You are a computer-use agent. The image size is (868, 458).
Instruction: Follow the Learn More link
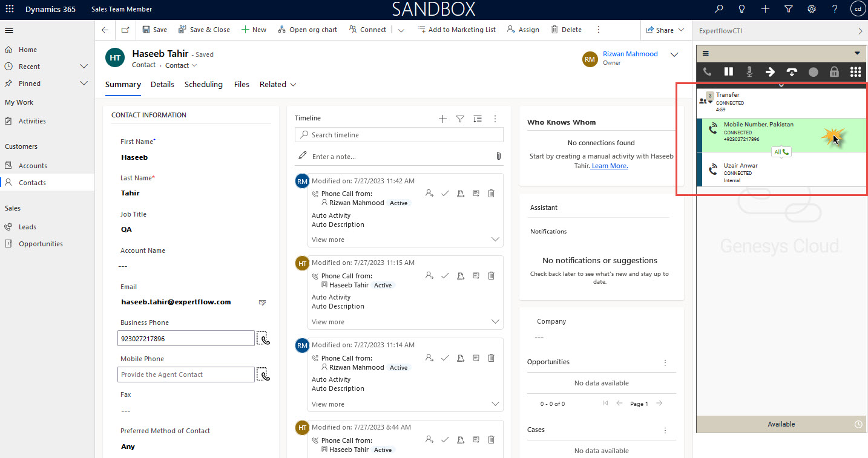click(610, 166)
